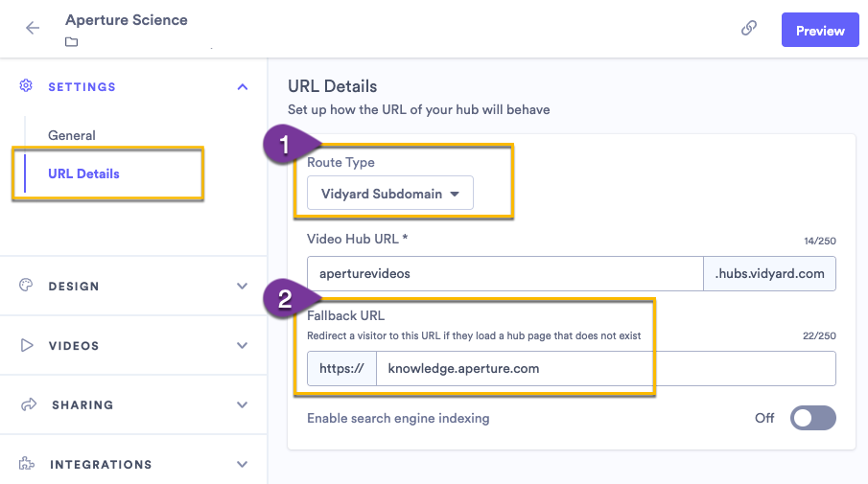Screen dimensions: 868x484
Task: Click the 22/250 character counter
Action: (819, 335)
